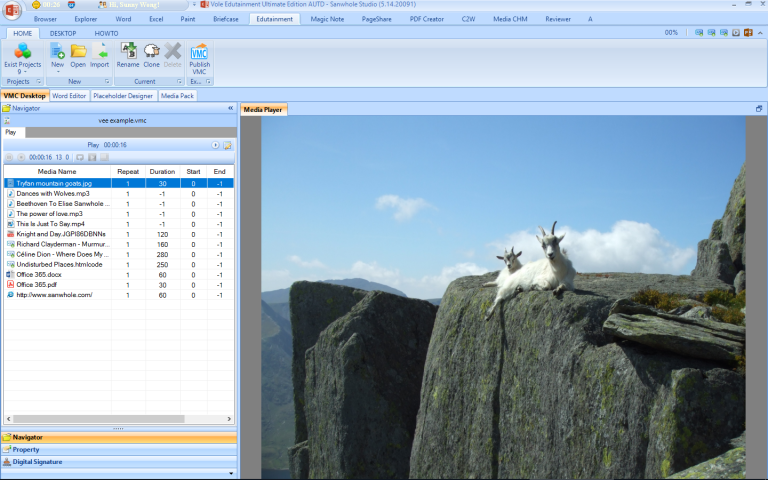The width and height of the screenshot is (768, 480).
Task: Open the Customize Quick Access Toolbar arrow
Action: [194, 5]
